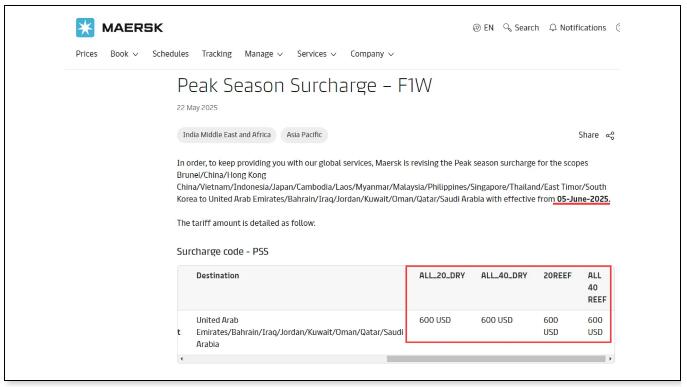Open the Services dropdown
The image size is (687, 387).
tap(316, 54)
